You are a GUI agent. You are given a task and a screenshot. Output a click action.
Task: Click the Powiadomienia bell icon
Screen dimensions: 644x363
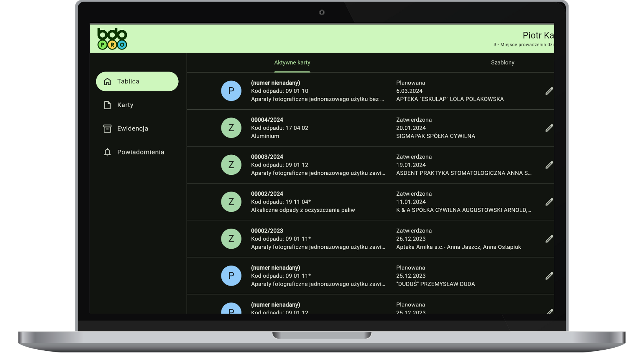(x=107, y=152)
